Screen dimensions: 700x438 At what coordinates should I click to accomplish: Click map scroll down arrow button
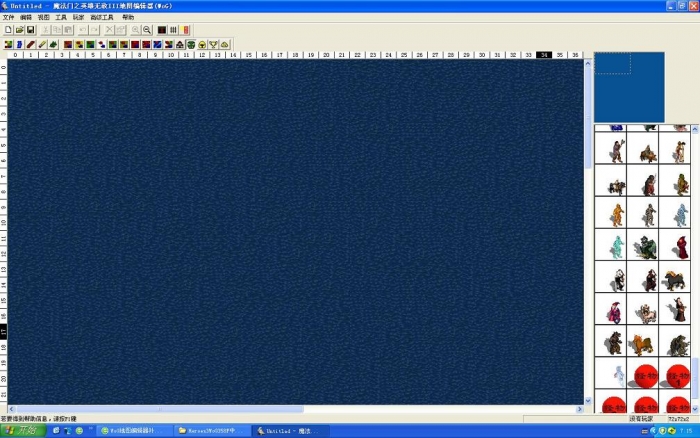click(x=588, y=400)
